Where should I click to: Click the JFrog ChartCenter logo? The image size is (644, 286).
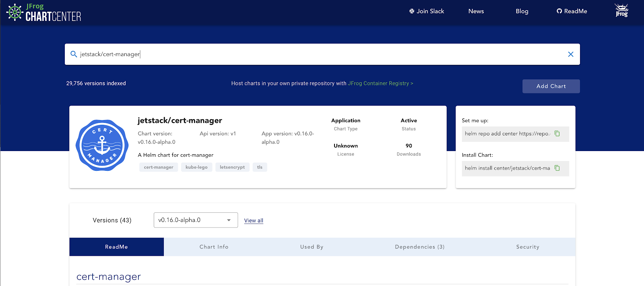(44, 12)
